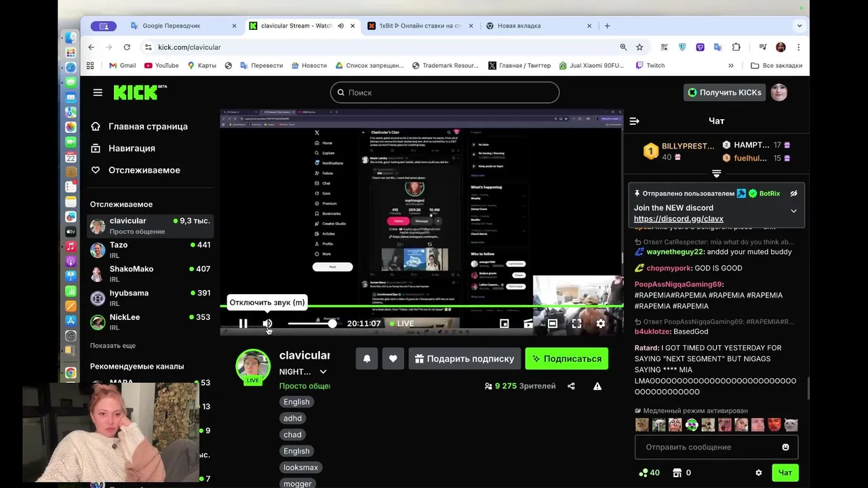Open the Kick hamburger menu
This screenshot has height=488, width=868.
[x=98, y=92]
